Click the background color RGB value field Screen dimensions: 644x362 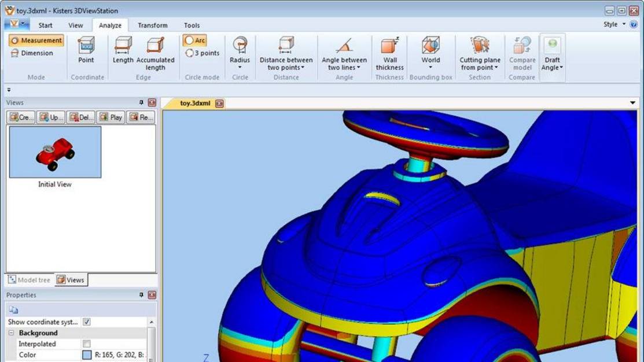click(x=120, y=354)
